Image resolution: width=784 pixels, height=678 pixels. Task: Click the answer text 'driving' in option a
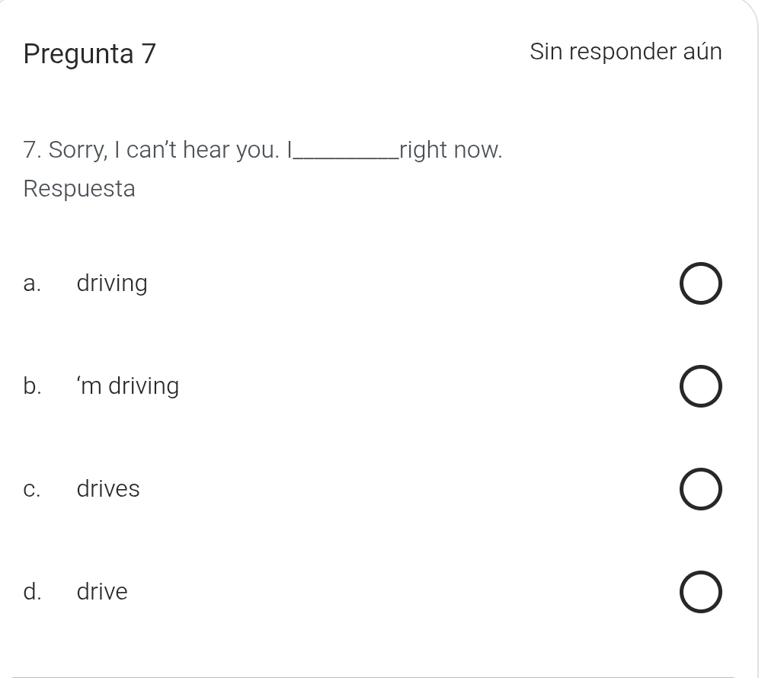click(x=112, y=283)
